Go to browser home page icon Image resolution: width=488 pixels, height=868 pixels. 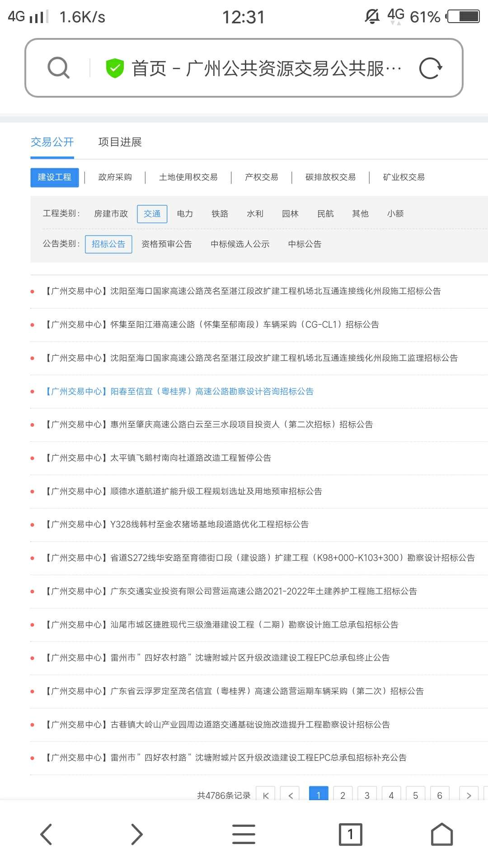(x=441, y=834)
